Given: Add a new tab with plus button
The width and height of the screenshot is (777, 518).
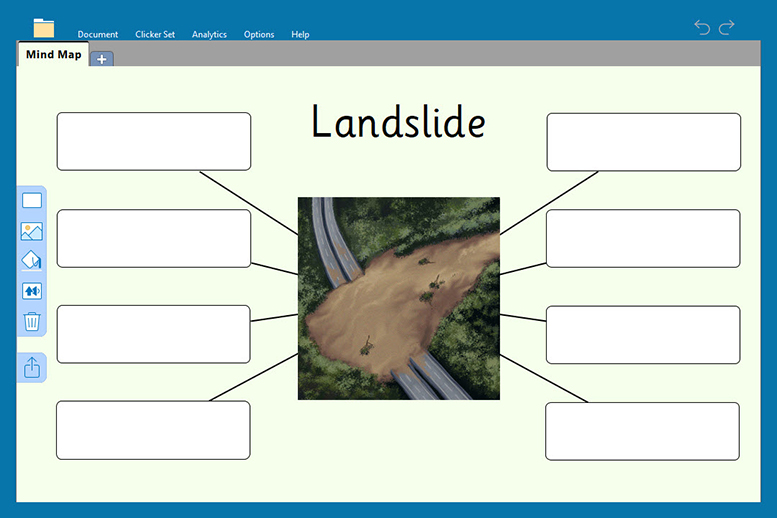Looking at the screenshot, I should pos(102,59).
